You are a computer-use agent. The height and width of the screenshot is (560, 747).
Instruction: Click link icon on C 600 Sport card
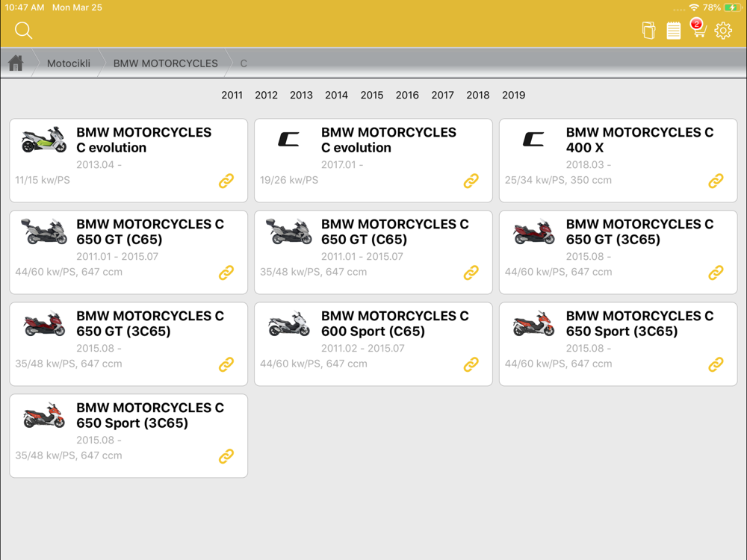tap(471, 364)
